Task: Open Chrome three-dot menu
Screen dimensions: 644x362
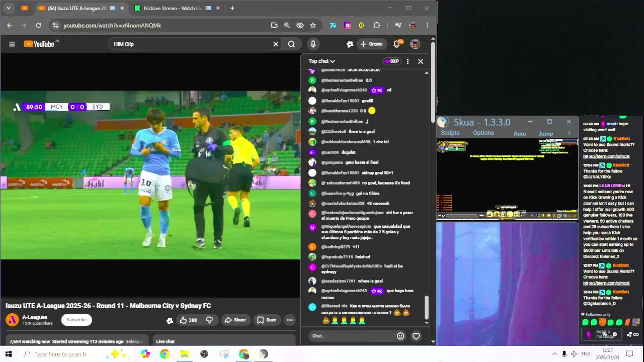Action: point(427,25)
